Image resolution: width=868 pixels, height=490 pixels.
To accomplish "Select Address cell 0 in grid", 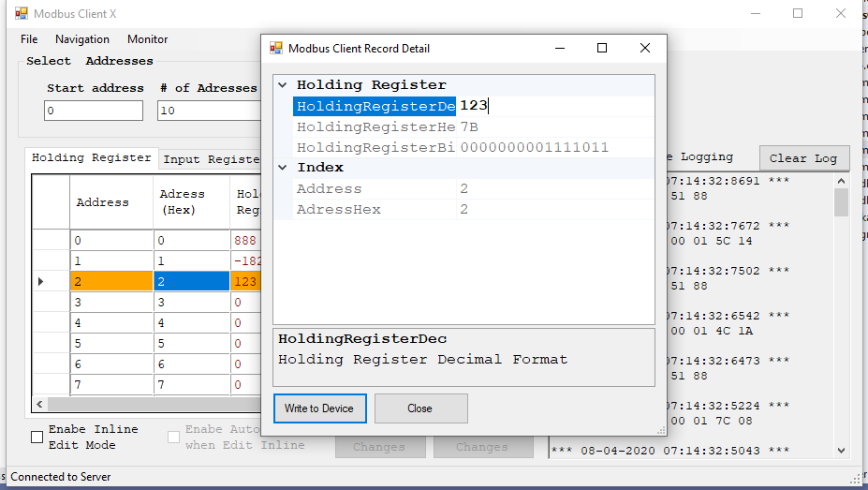I will [111, 240].
